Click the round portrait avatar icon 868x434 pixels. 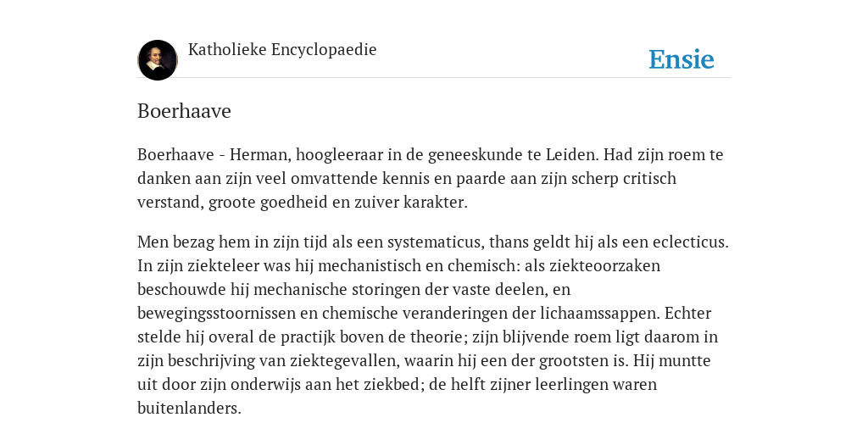coord(158,60)
